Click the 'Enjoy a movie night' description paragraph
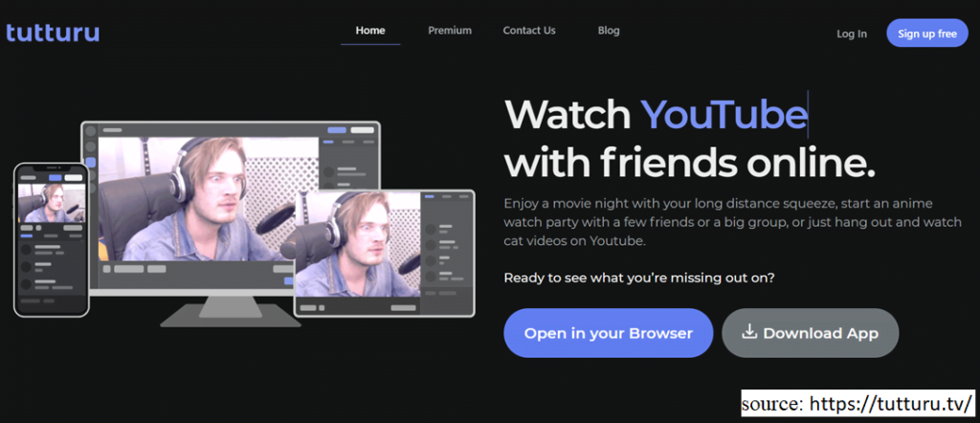 tap(732, 222)
